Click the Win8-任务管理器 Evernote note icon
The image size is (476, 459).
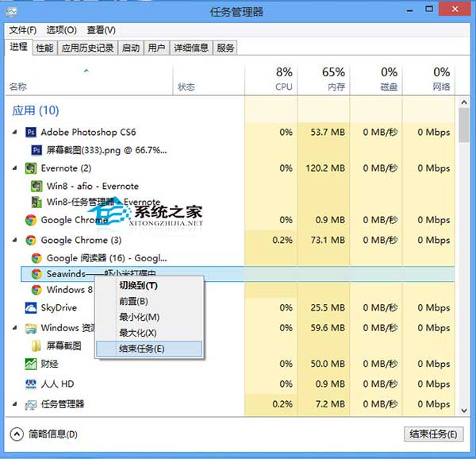(x=36, y=202)
